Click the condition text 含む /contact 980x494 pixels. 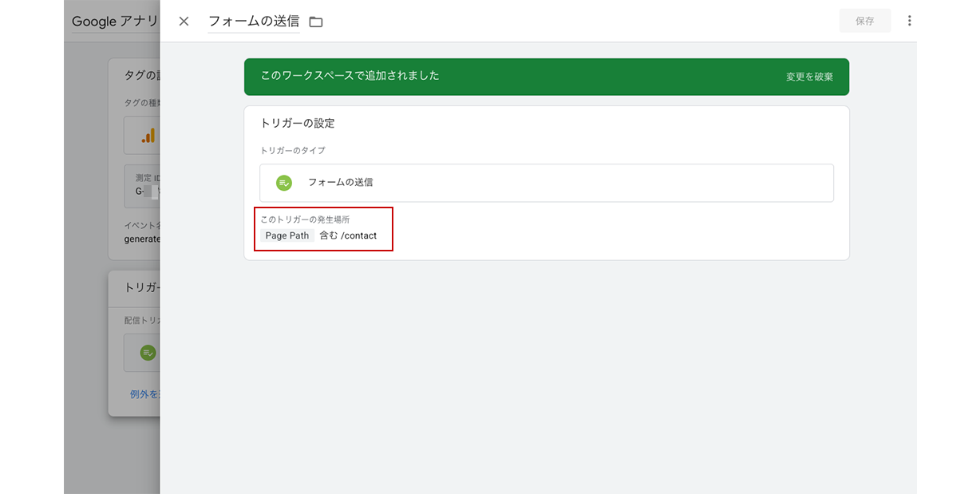point(348,235)
